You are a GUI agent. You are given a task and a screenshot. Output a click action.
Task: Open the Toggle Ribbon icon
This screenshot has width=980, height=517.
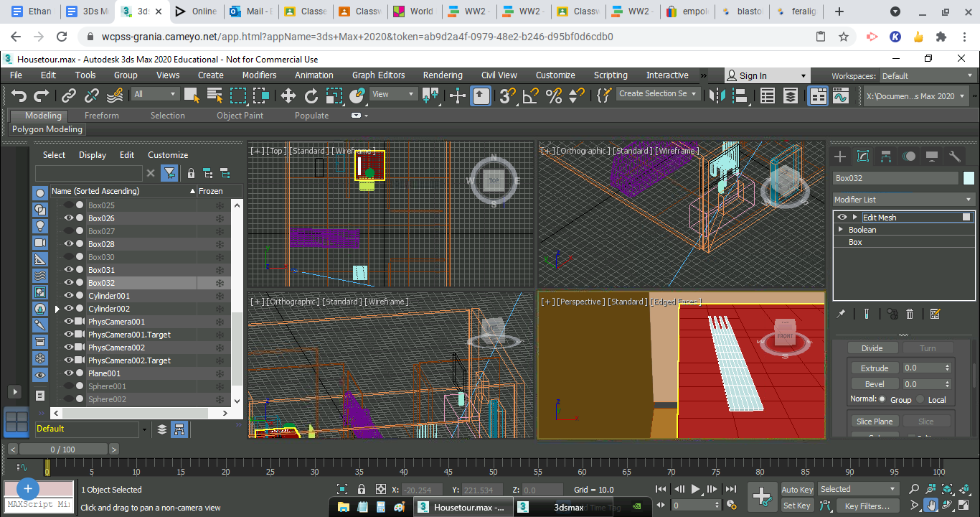click(x=817, y=96)
